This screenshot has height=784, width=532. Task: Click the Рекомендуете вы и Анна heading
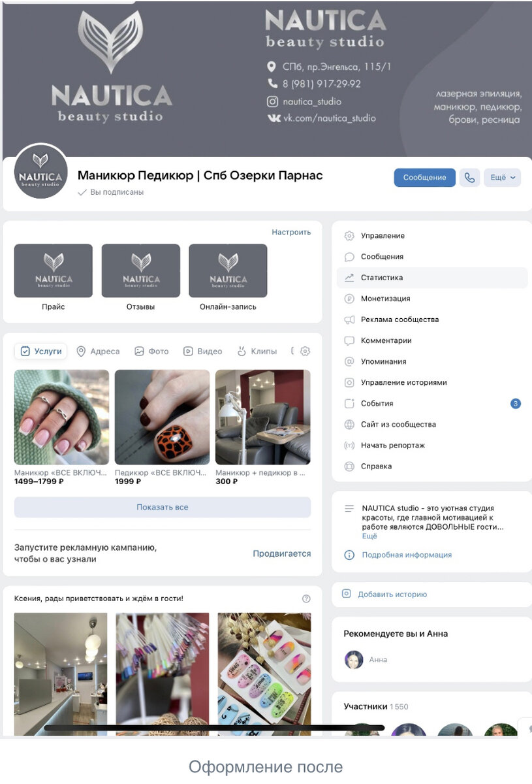coord(396,634)
